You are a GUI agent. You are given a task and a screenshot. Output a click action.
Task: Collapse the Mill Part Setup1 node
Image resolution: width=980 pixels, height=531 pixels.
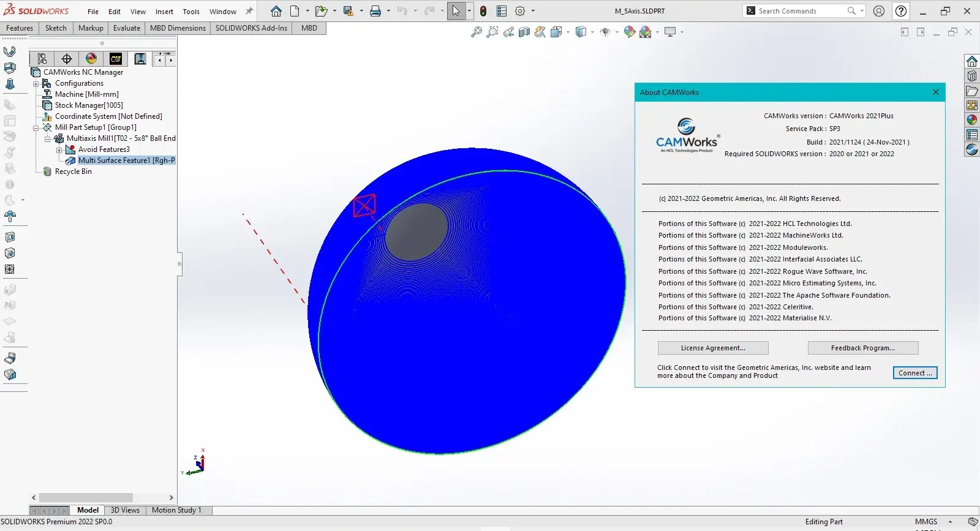pyautogui.click(x=36, y=127)
